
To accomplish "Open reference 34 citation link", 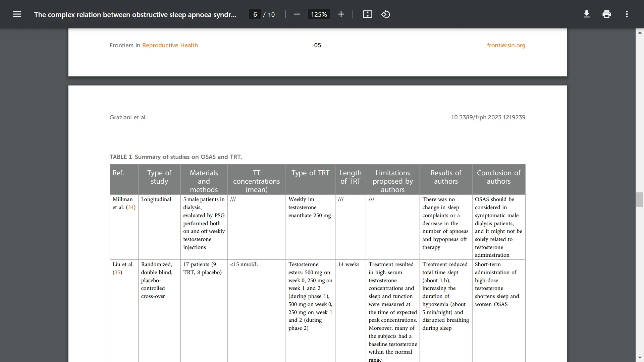I will (130, 207).
